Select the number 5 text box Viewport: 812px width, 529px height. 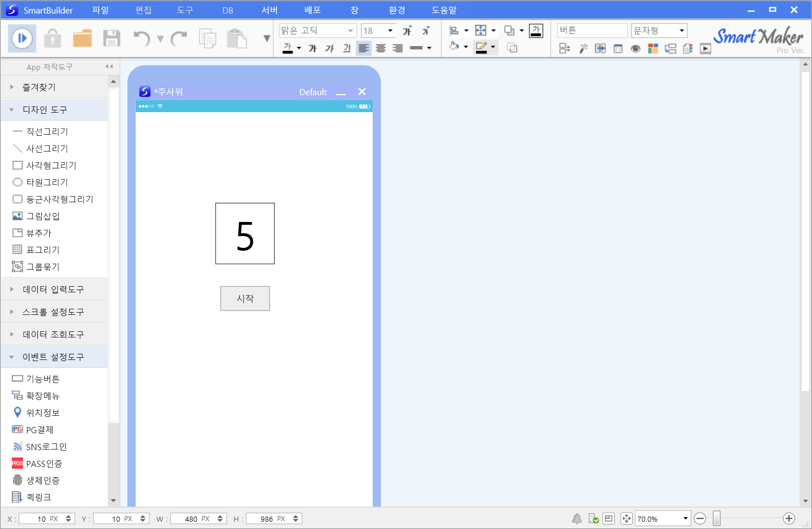pos(245,233)
